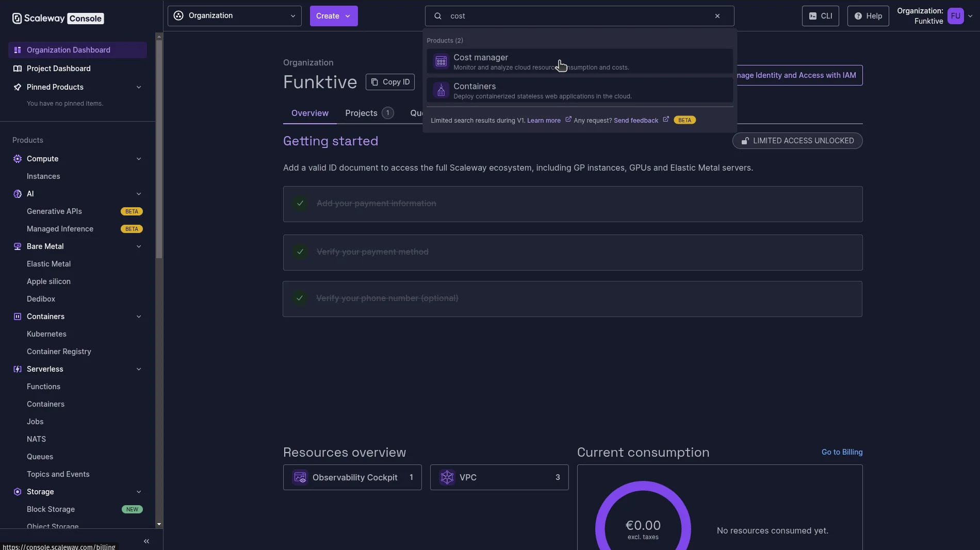The width and height of the screenshot is (980, 550).
Task: Click the Send feedback link
Action: click(636, 121)
